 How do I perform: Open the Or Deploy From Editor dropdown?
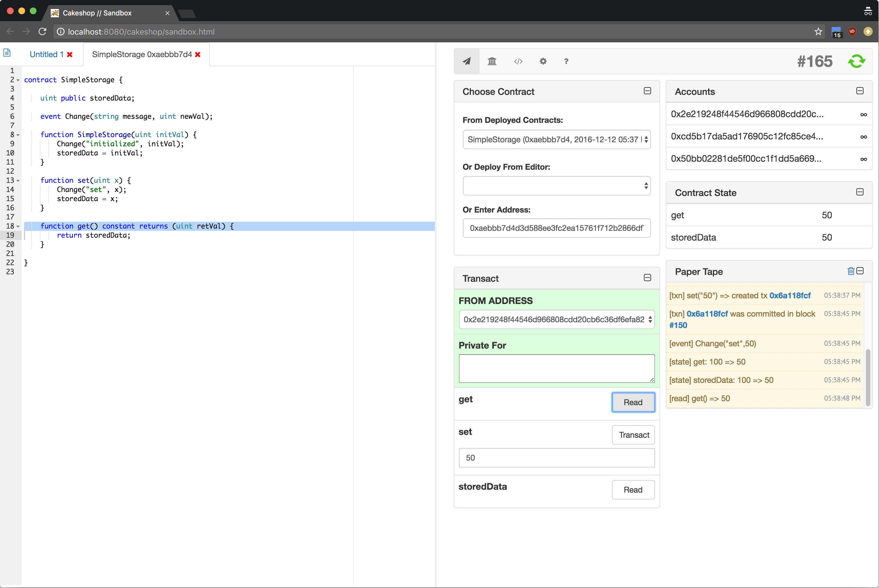tap(556, 186)
